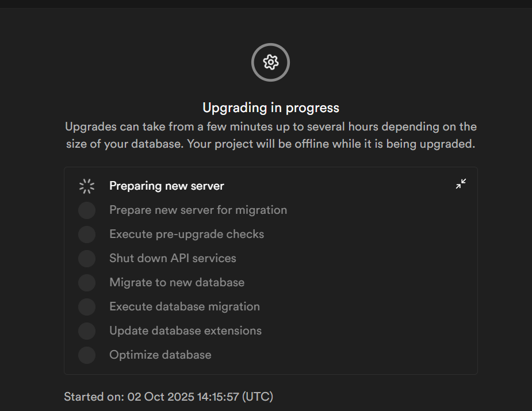
Task: Click status circle for Execute database migration
Action: (87, 307)
